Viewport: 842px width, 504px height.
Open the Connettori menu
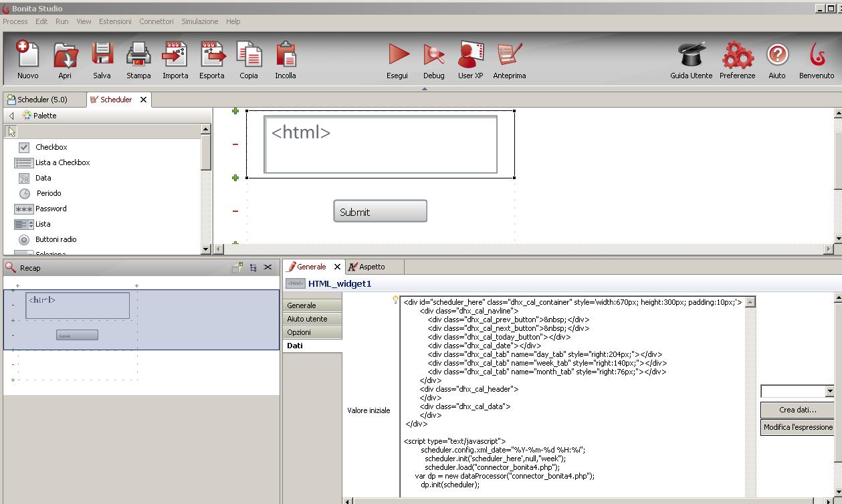pos(156,21)
